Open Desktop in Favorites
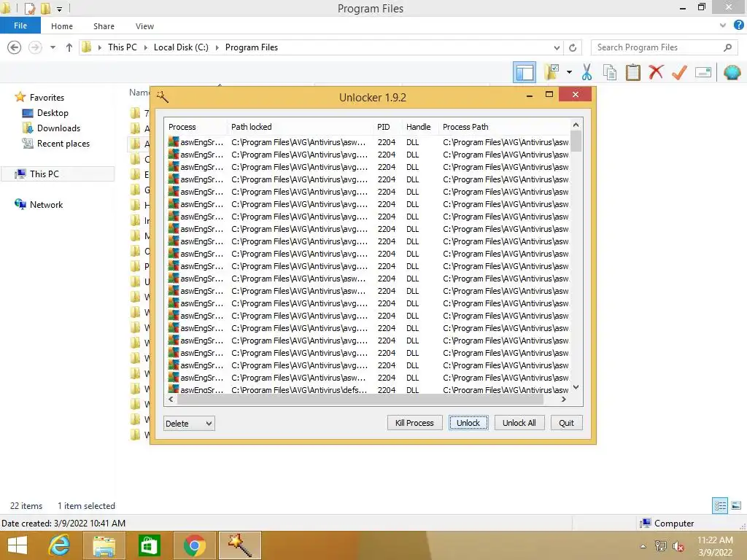This screenshot has width=747, height=560. pyautogui.click(x=53, y=113)
